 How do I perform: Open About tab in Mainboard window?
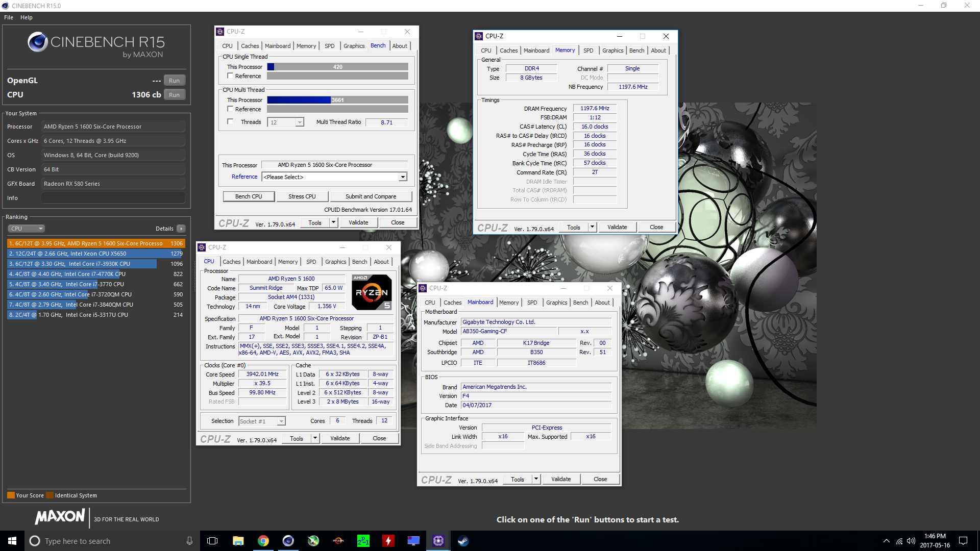602,303
